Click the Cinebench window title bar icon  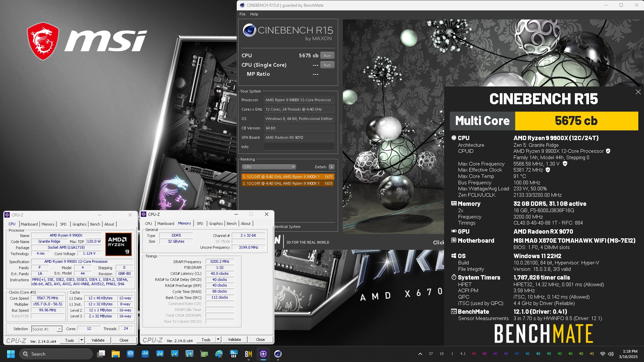[242, 5]
